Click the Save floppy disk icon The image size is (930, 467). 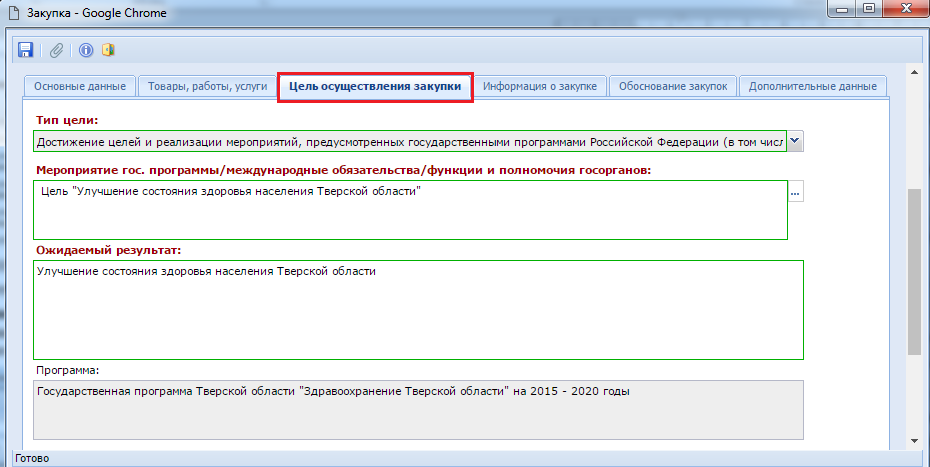(26, 49)
